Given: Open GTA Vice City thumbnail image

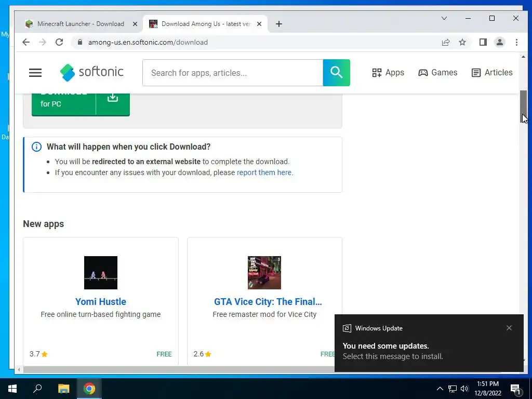Looking at the screenshot, I should [x=264, y=273].
